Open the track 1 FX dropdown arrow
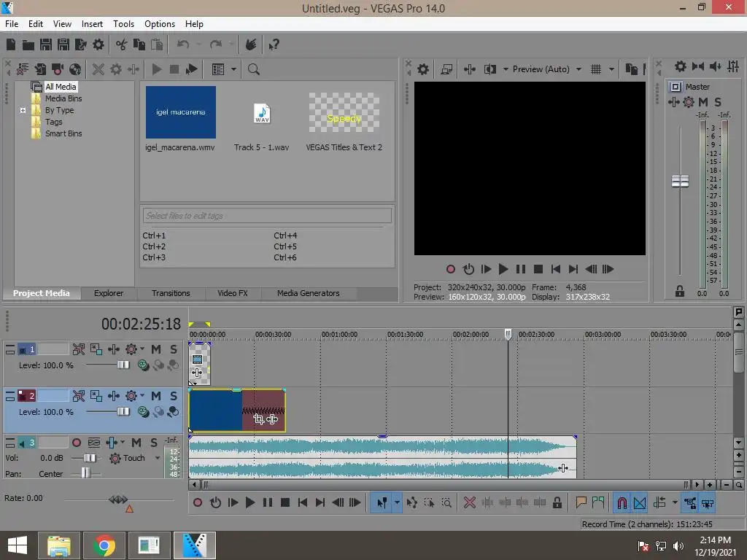The image size is (747, 560). (142, 349)
